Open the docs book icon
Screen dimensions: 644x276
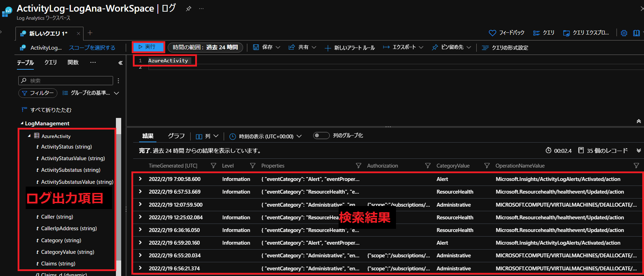coord(636,33)
